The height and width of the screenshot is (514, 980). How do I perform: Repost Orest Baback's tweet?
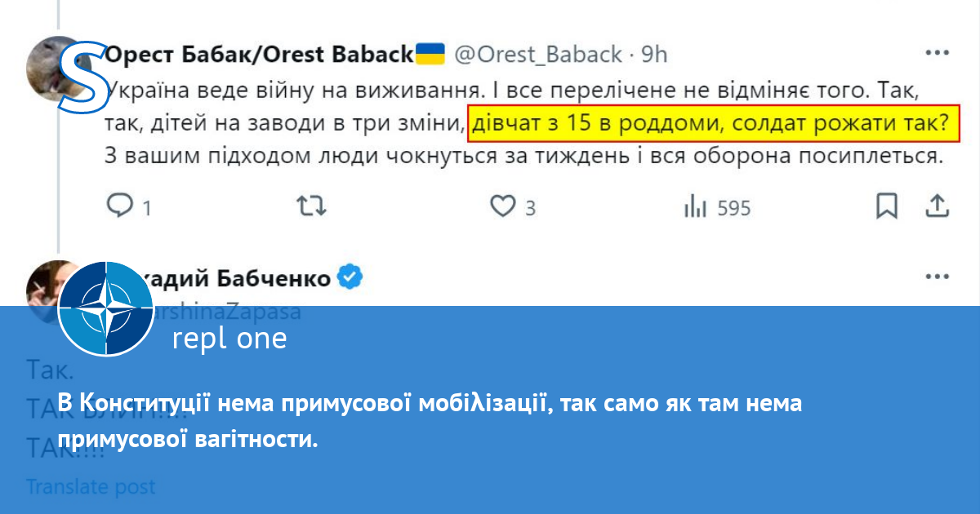point(309,206)
